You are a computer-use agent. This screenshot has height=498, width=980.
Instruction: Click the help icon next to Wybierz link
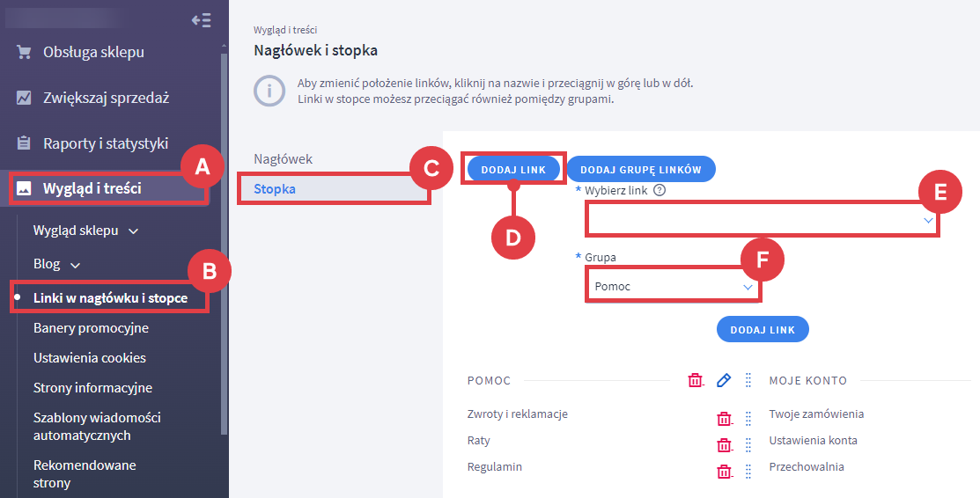(659, 190)
